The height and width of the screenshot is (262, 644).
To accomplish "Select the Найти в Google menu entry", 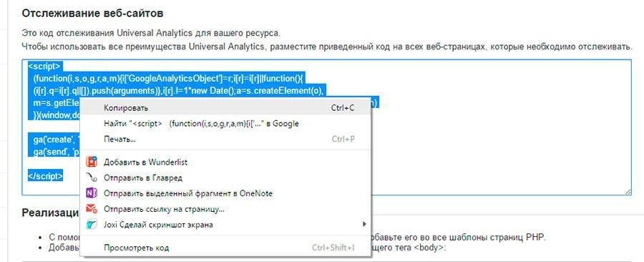I will click(225, 124).
